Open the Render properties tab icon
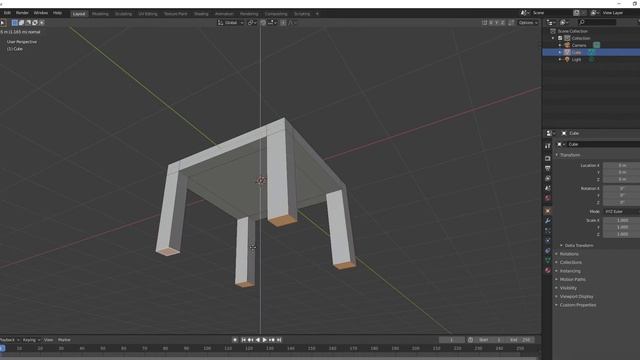640x360 pixels. [x=548, y=158]
